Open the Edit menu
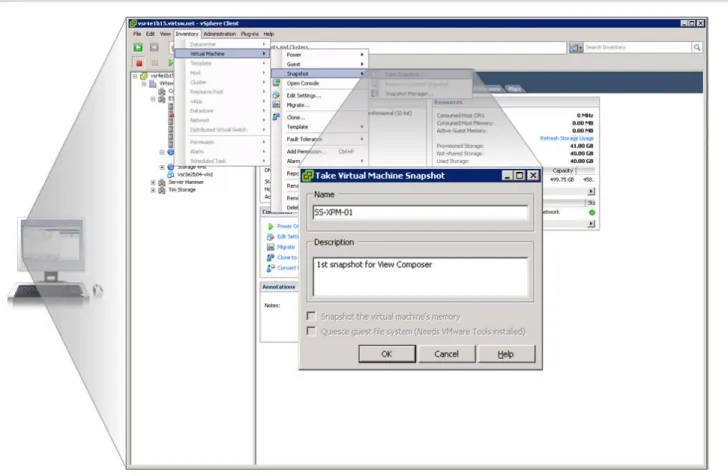The height and width of the screenshot is (476, 728). [x=150, y=34]
